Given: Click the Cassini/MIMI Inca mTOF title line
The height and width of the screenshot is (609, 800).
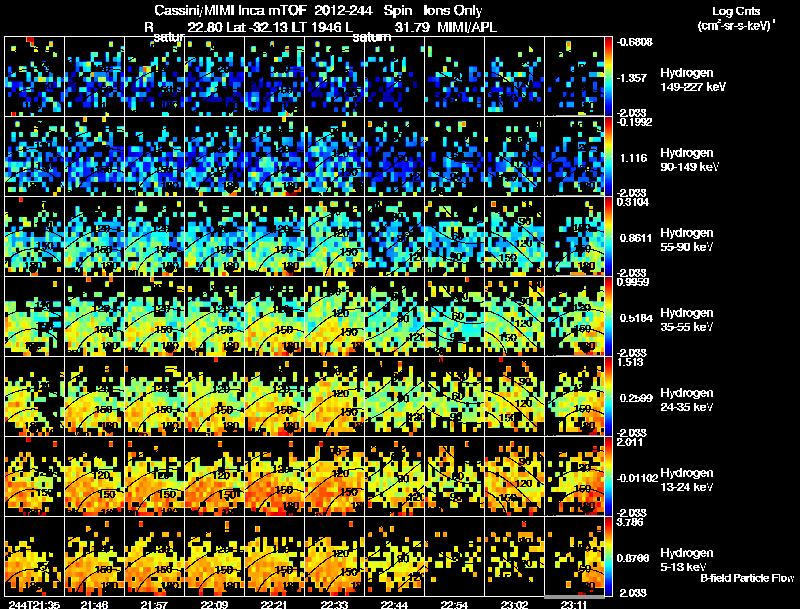Looking at the screenshot, I should click(318, 10).
